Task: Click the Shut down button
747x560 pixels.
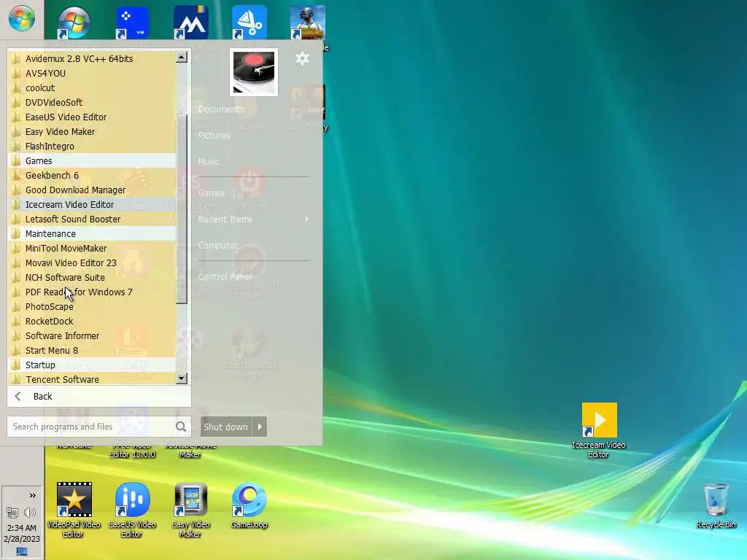Action: 226,427
